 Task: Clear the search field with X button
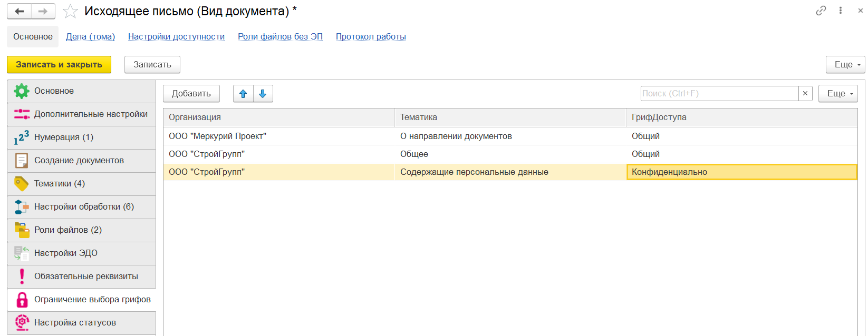[x=805, y=93]
